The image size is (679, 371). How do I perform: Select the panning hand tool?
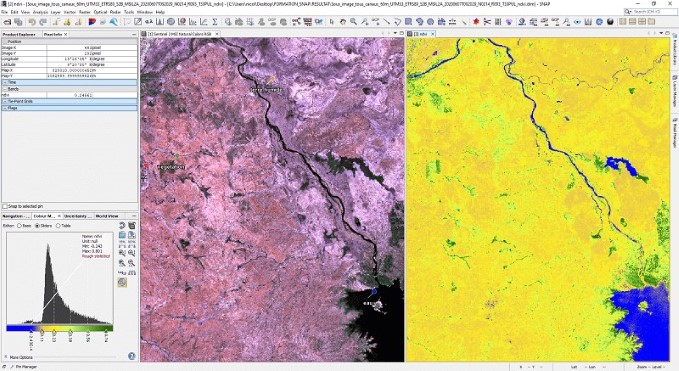tap(343, 22)
